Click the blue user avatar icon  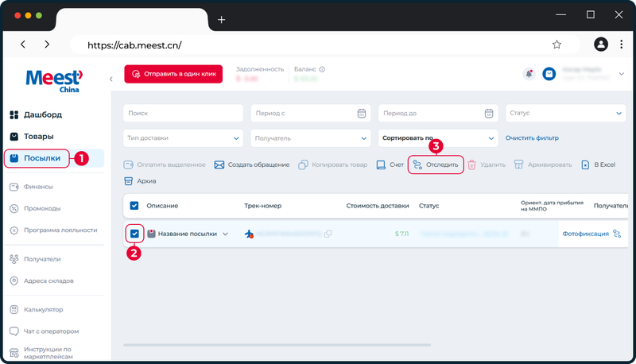point(549,74)
